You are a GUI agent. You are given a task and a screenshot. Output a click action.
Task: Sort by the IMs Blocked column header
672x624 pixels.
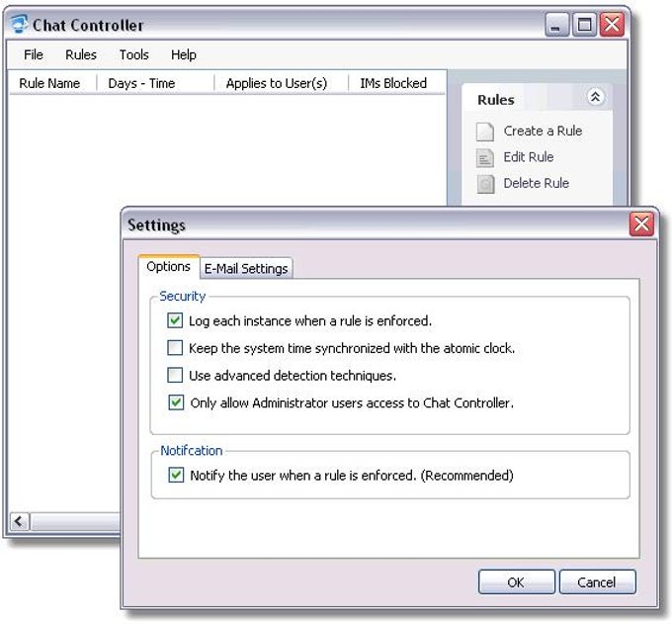coord(397,83)
